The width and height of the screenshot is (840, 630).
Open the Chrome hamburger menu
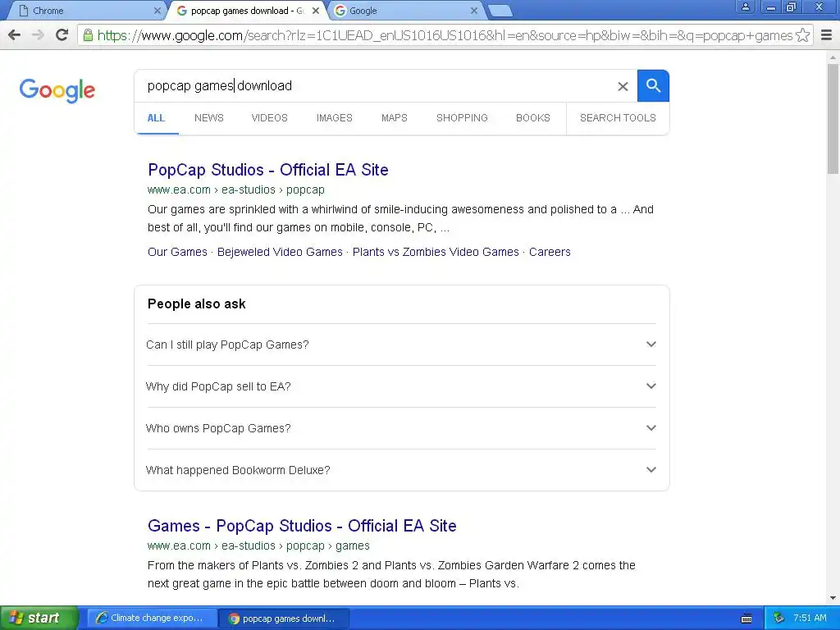pos(827,35)
